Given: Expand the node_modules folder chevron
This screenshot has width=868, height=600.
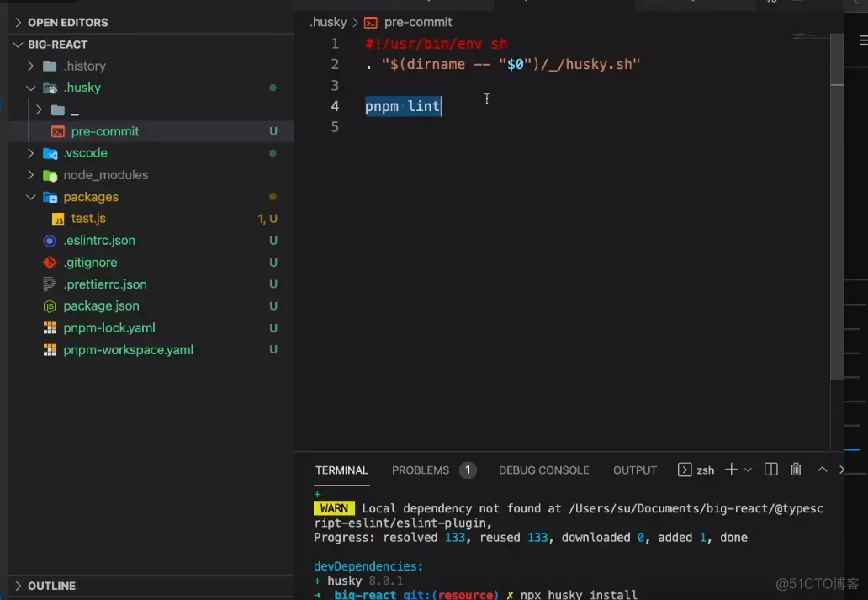Looking at the screenshot, I should pos(30,175).
